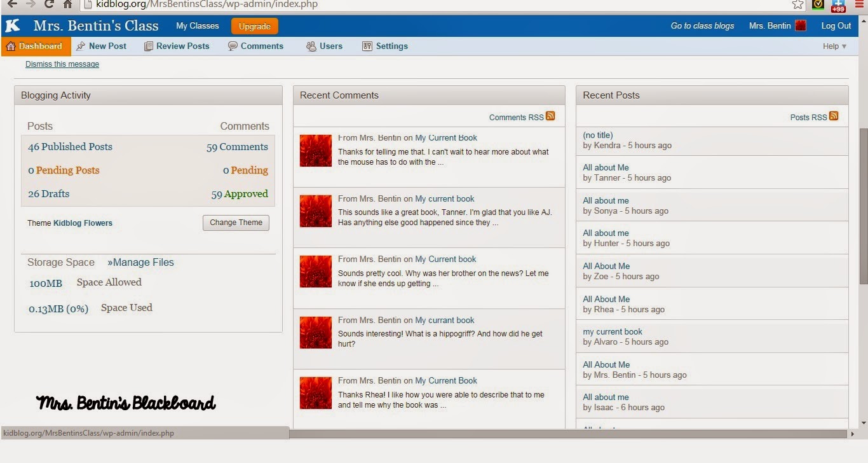868x463 pixels.
Task: Open Kendra's (no title) post
Action: 598,135
